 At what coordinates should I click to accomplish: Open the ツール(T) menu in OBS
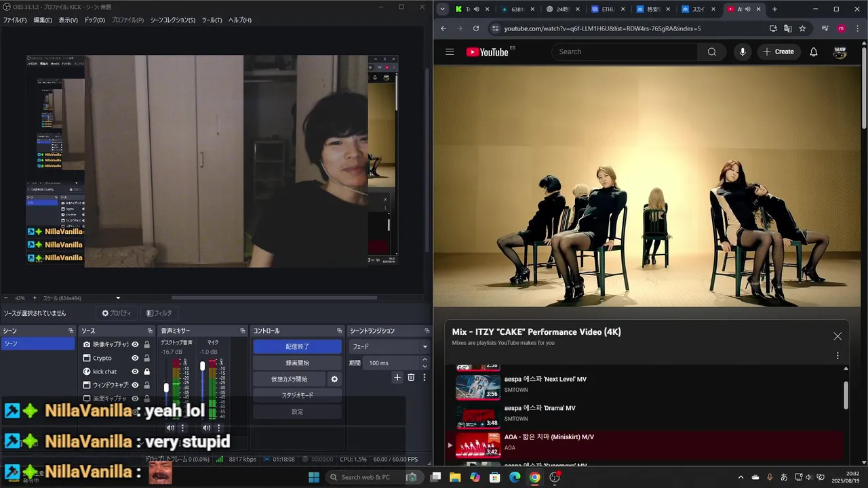click(x=212, y=20)
